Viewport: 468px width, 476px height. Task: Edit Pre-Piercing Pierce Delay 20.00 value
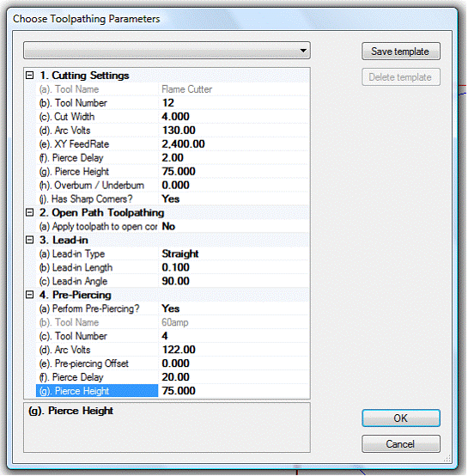pyautogui.click(x=234, y=377)
